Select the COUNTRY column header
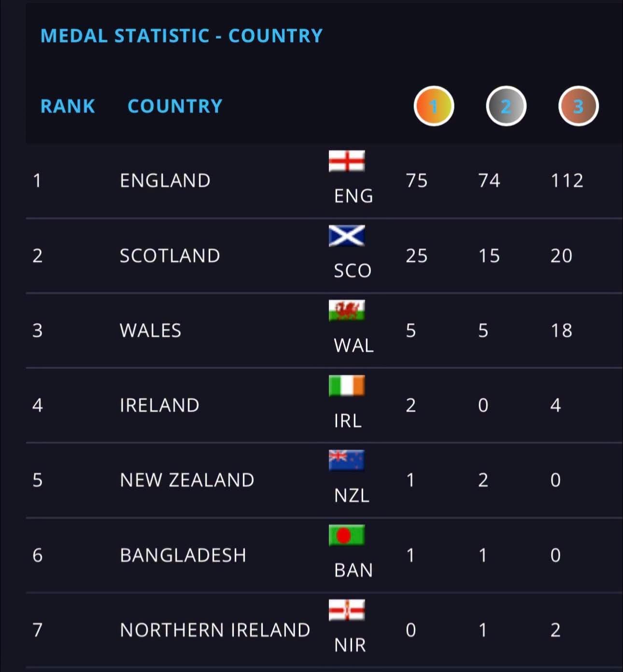Image resolution: width=623 pixels, height=672 pixels. (175, 106)
